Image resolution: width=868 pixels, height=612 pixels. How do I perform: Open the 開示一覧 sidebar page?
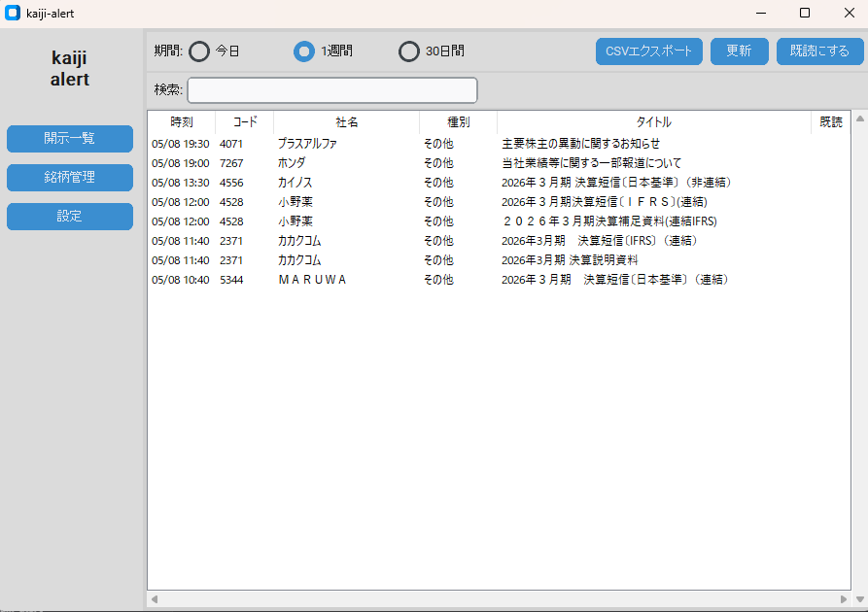click(70, 138)
